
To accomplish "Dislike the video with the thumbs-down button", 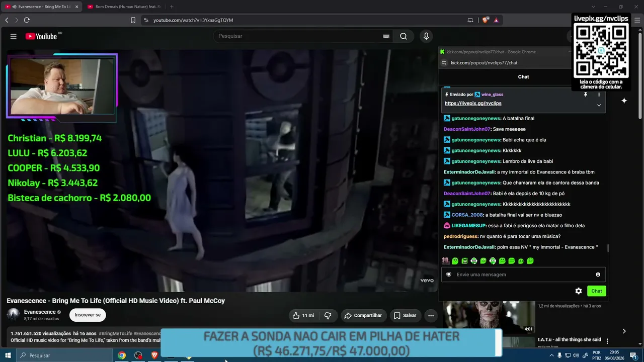I will pos(328,316).
